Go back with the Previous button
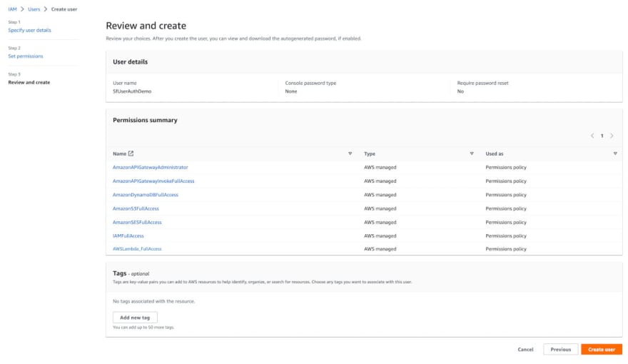The width and height of the screenshot is (628, 364). (x=561, y=349)
